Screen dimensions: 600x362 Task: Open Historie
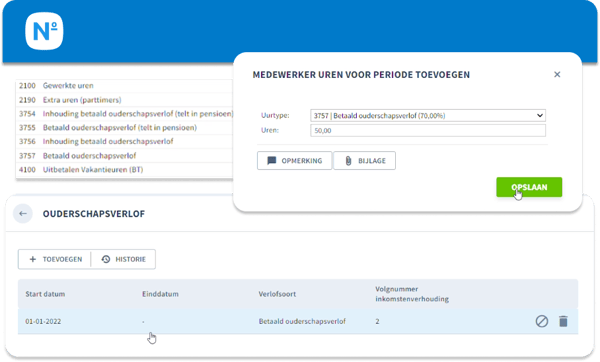124,259
